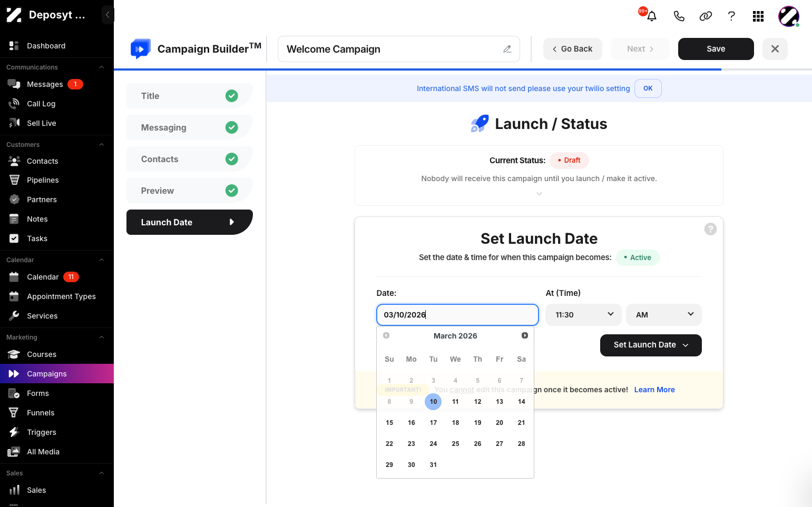
Task: Open All Media in sidebar
Action: (57, 452)
